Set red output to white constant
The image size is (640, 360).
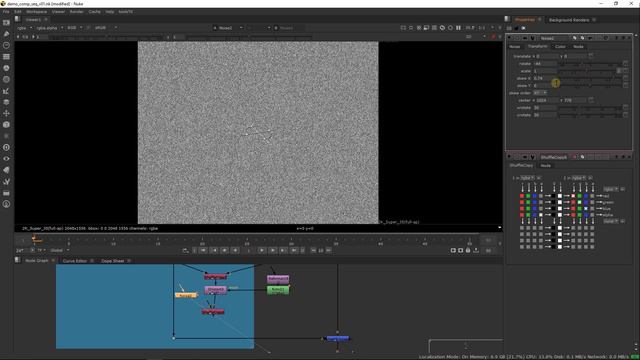560,196
